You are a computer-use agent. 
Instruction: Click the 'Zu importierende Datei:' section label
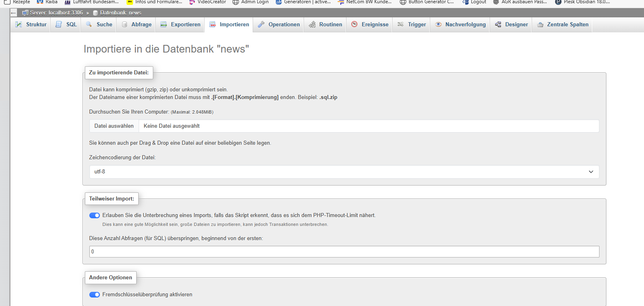(x=119, y=73)
